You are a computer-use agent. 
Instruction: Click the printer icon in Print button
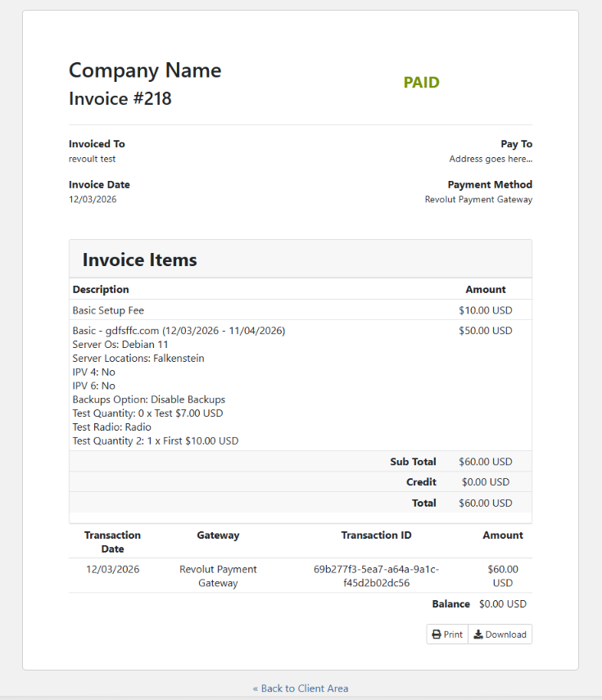pyautogui.click(x=437, y=635)
